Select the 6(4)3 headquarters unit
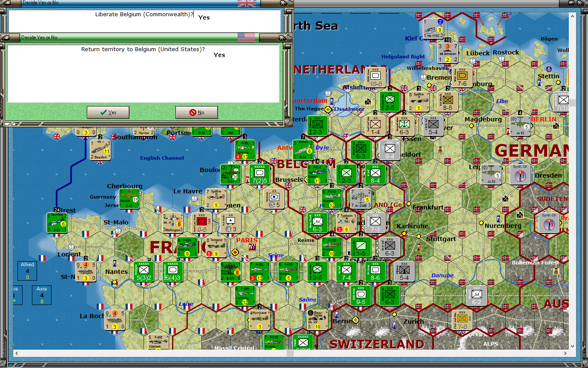 (173, 271)
